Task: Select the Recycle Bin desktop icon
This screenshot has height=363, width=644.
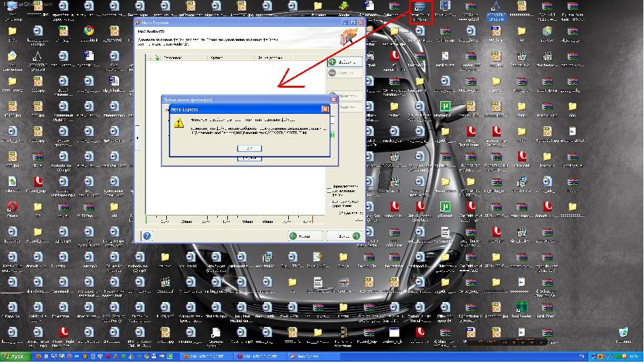Action: [x=624, y=334]
